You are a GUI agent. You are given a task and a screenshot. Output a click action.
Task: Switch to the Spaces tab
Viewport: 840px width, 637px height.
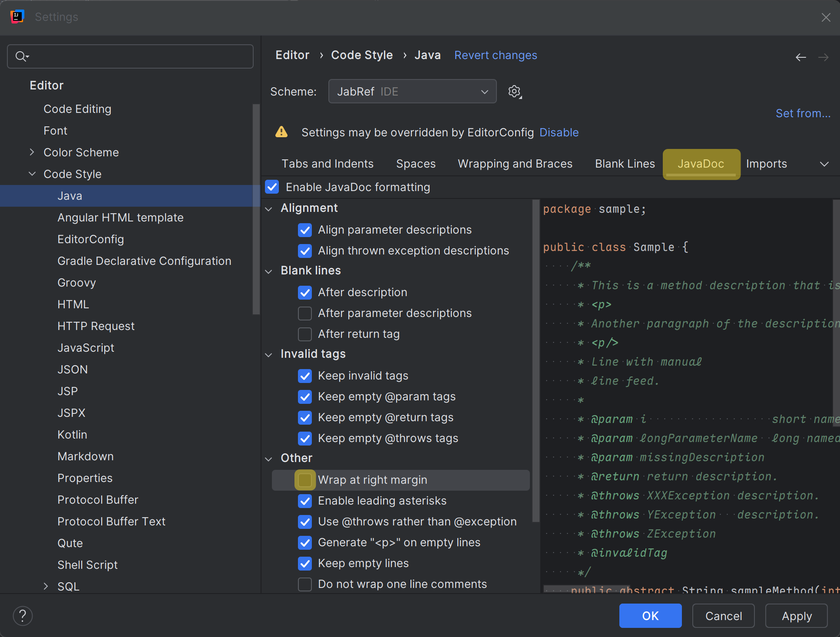(416, 164)
